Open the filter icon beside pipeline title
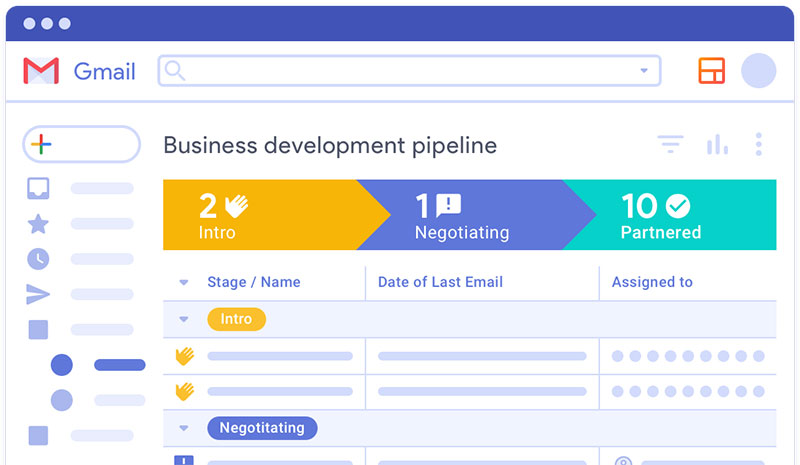This screenshot has height=465, width=800. [670, 144]
